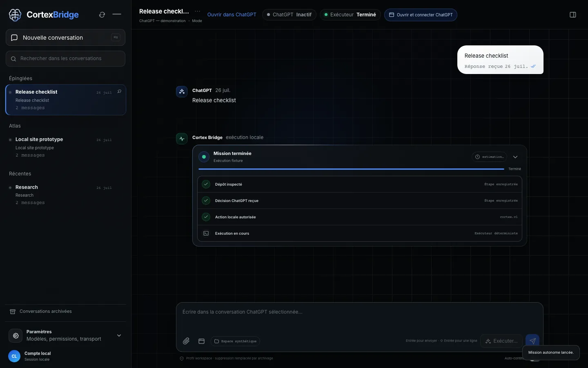The height and width of the screenshot is (368, 588).
Task: Expand the Paramètres section chevron
Action: (119, 336)
